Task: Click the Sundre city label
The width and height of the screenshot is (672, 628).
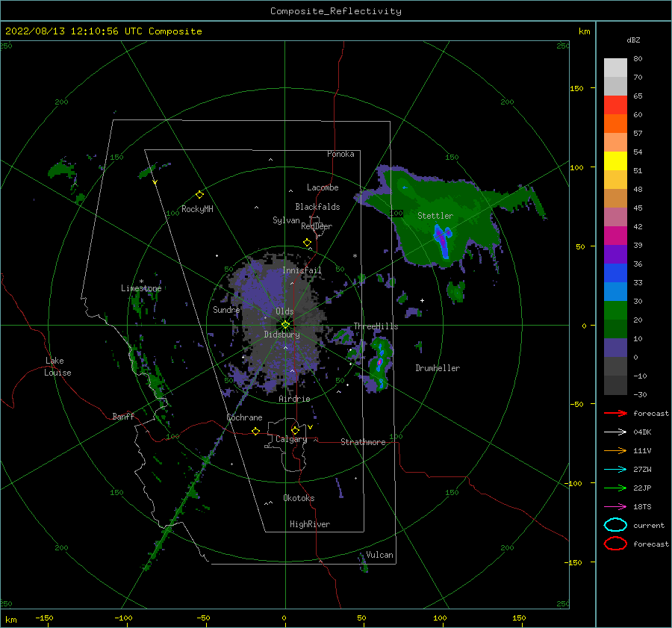Action: pos(226,309)
